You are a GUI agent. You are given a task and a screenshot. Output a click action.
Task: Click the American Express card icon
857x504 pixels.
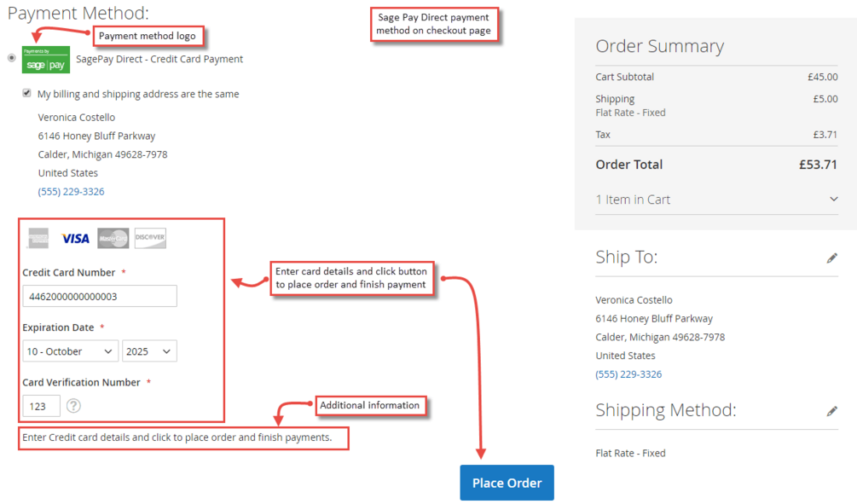click(38, 238)
